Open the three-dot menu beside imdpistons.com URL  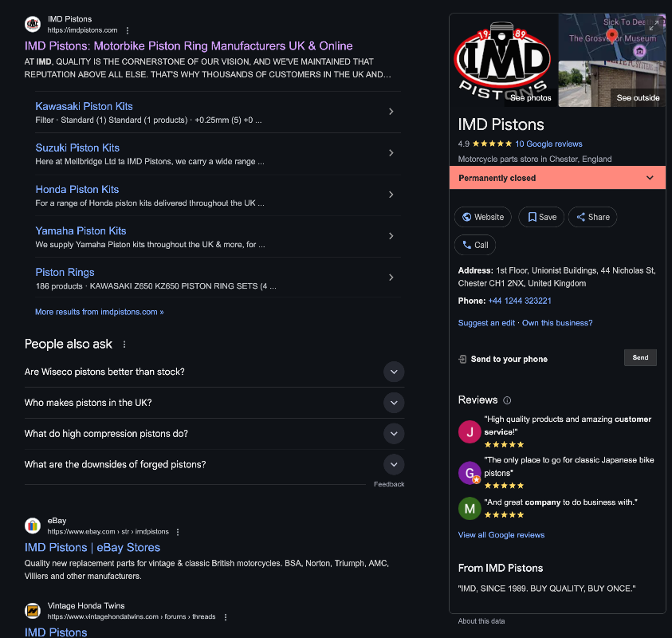click(128, 30)
